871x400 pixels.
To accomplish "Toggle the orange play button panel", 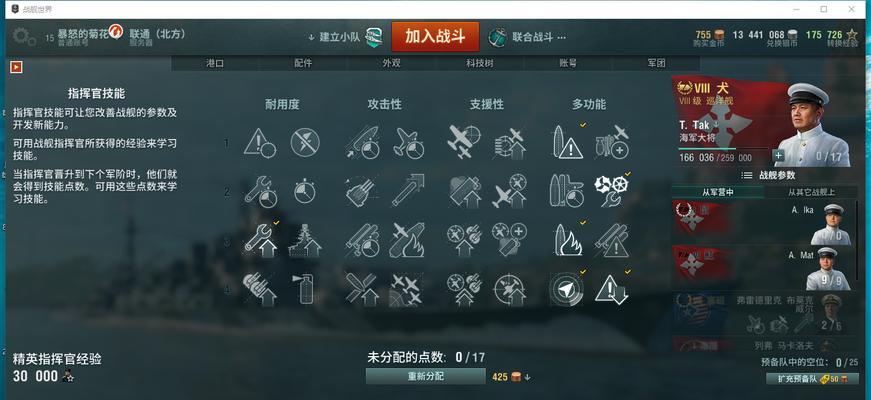I will (x=16, y=67).
